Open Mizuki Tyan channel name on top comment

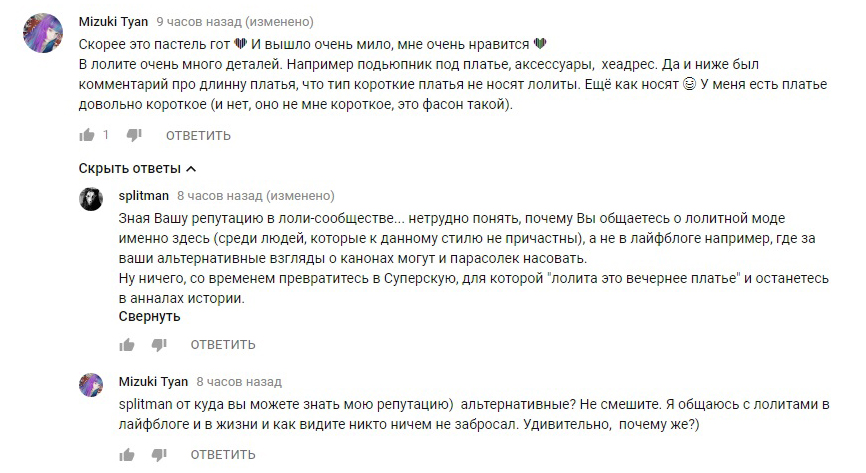[x=113, y=22]
